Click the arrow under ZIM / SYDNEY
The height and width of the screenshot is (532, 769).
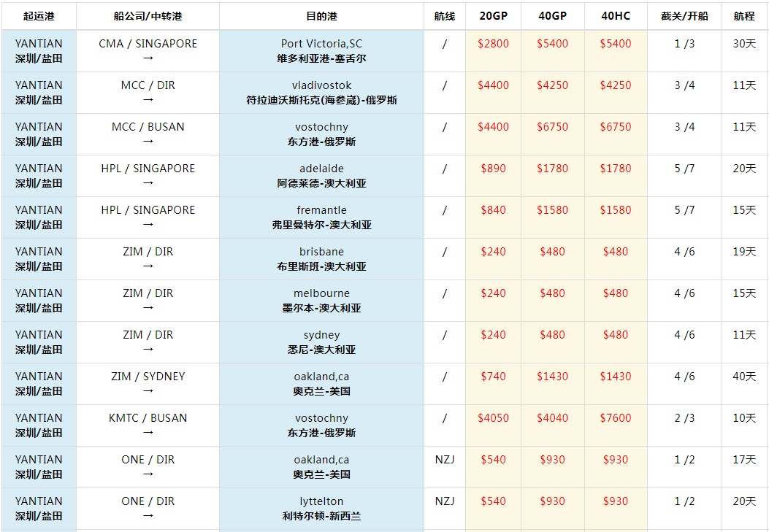tap(148, 391)
